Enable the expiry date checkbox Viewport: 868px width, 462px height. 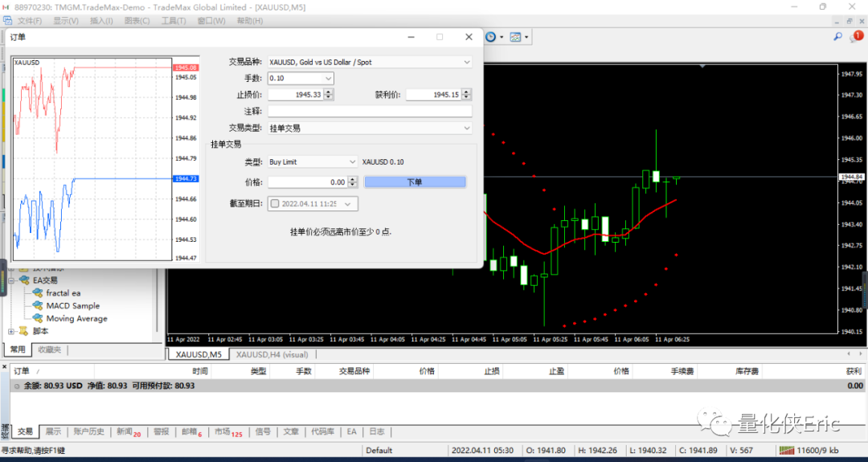point(275,203)
